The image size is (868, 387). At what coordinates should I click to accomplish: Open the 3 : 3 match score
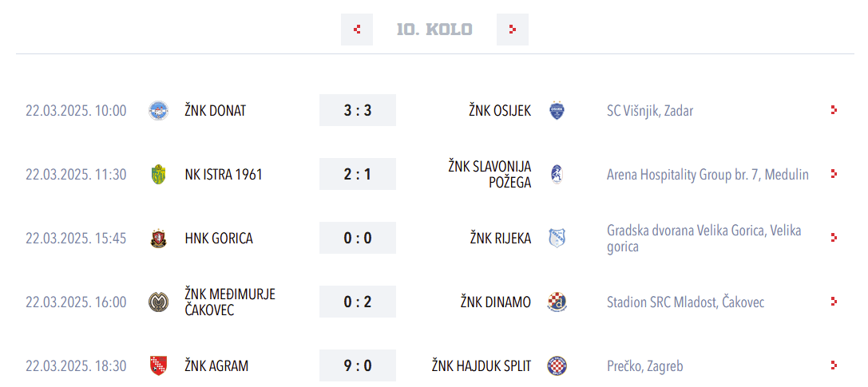(x=358, y=110)
